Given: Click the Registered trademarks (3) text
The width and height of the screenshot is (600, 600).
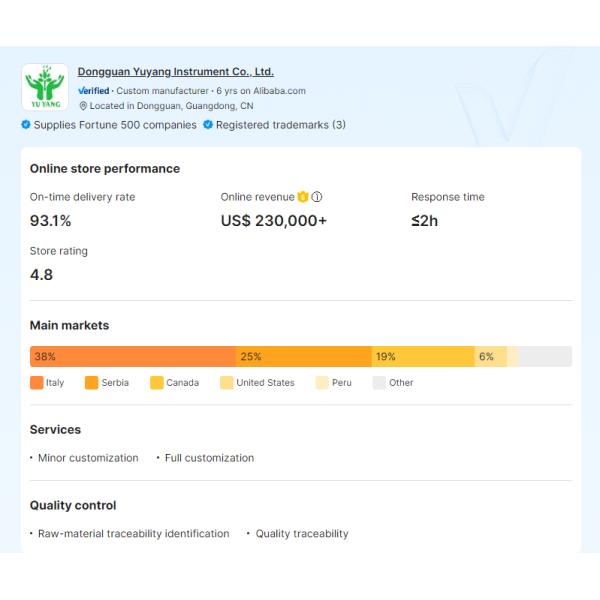Looking at the screenshot, I should pyautogui.click(x=281, y=125).
